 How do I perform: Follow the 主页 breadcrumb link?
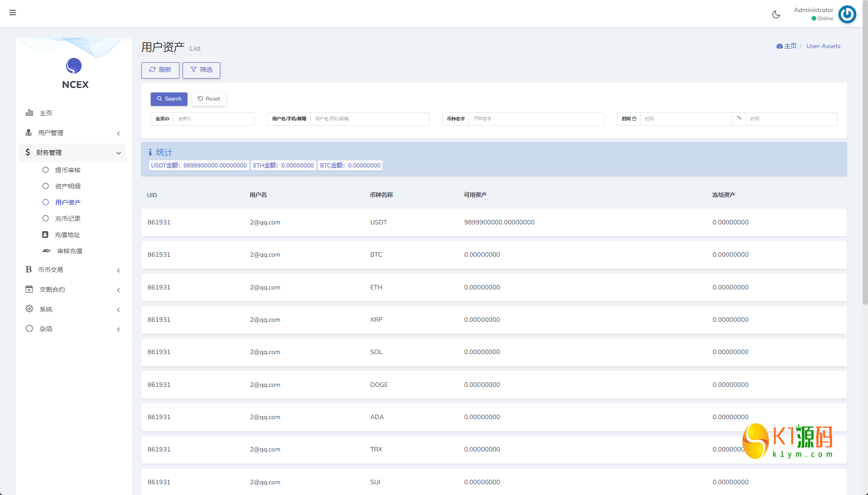pyautogui.click(x=790, y=46)
